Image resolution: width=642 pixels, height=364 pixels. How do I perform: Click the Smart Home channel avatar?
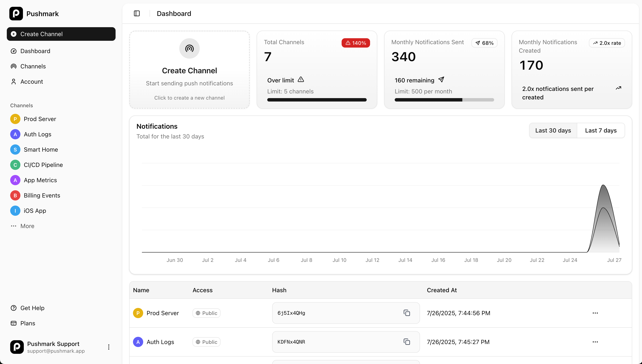click(15, 150)
